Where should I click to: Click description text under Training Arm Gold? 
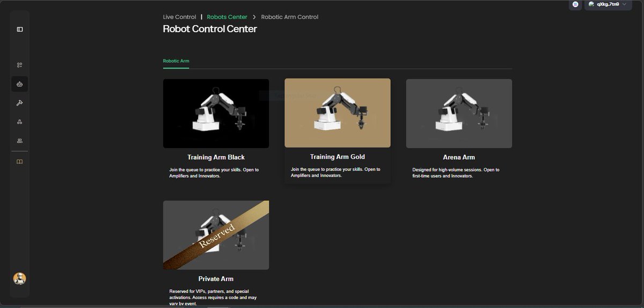[x=335, y=172]
